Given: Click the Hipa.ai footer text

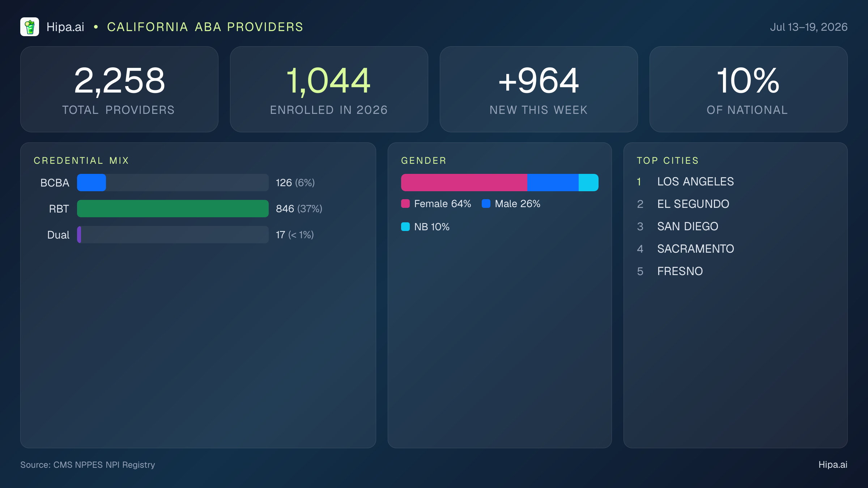Looking at the screenshot, I should pos(833,465).
